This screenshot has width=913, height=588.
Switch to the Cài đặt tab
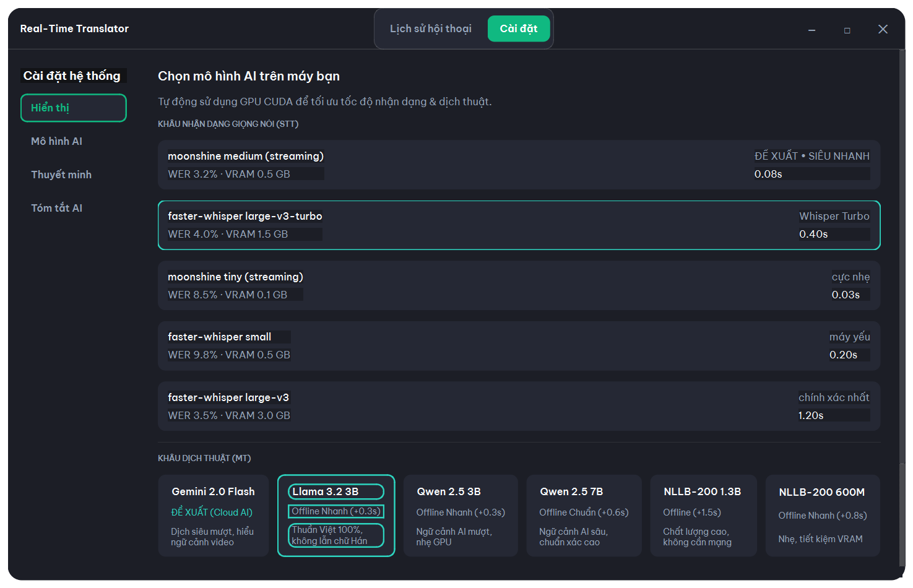519,28
